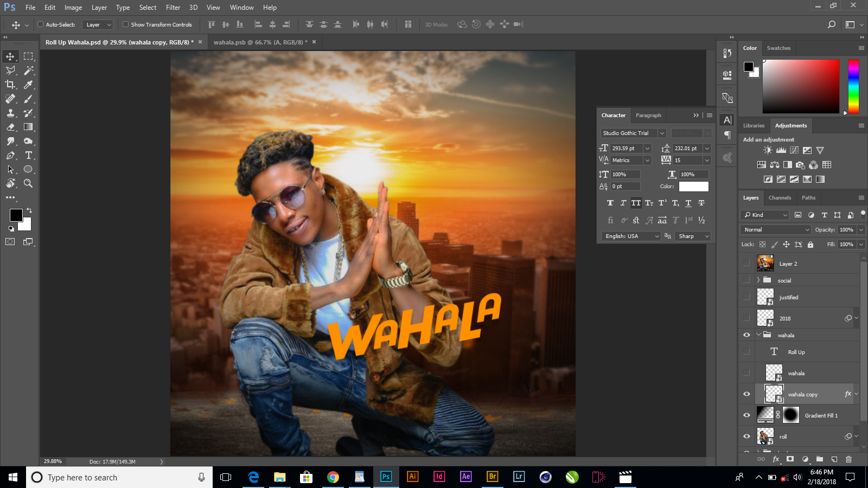
Task: Select the Magic Wand tool
Action: click(x=28, y=70)
